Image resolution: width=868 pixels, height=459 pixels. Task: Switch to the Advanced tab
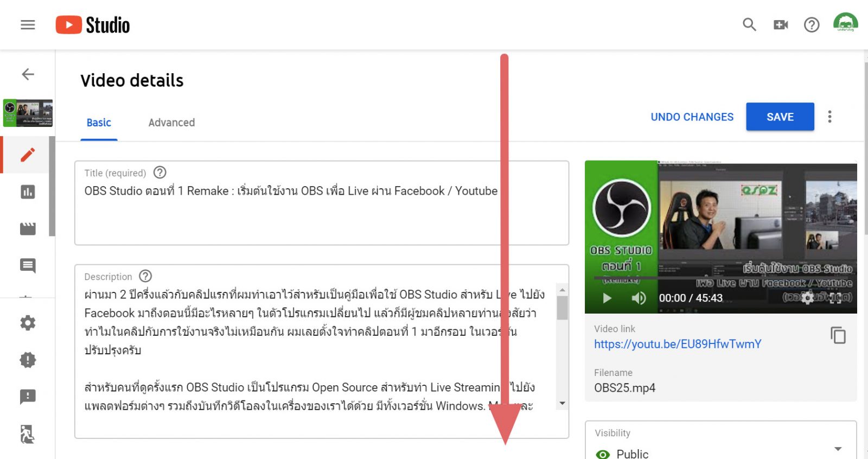click(171, 123)
